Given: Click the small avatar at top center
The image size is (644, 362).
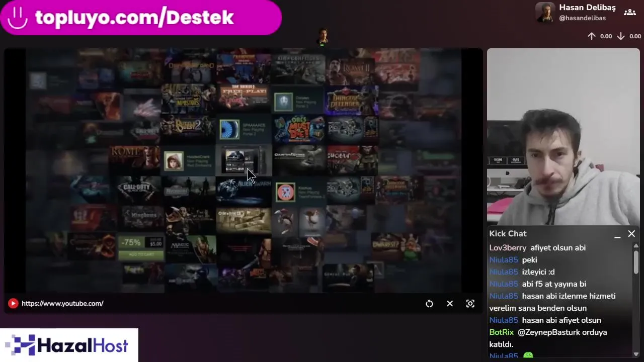Looking at the screenshot, I should click(323, 37).
